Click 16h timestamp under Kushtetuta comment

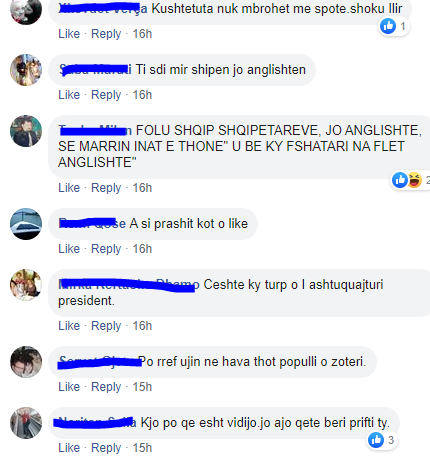coord(142,34)
